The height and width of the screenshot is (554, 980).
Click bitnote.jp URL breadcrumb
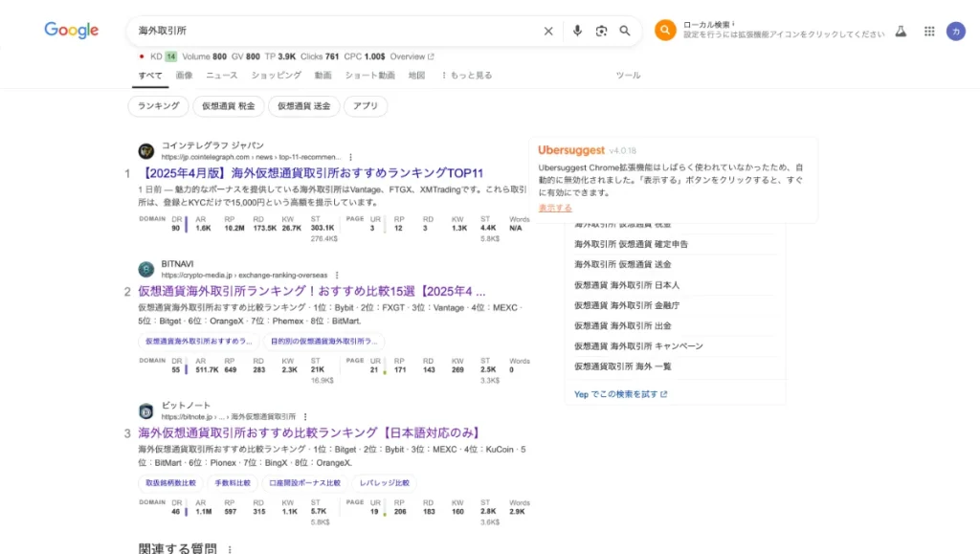click(228, 416)
